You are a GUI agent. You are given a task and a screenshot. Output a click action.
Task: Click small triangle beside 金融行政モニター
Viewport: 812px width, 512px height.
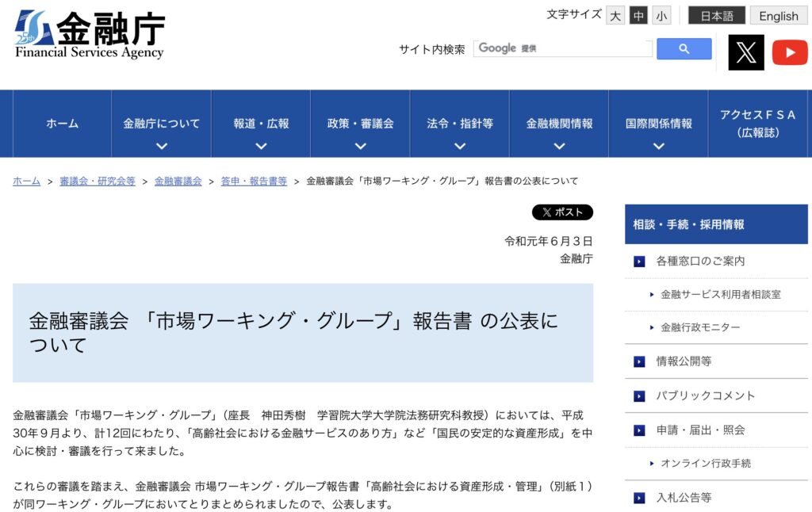[x=652, y=327]
